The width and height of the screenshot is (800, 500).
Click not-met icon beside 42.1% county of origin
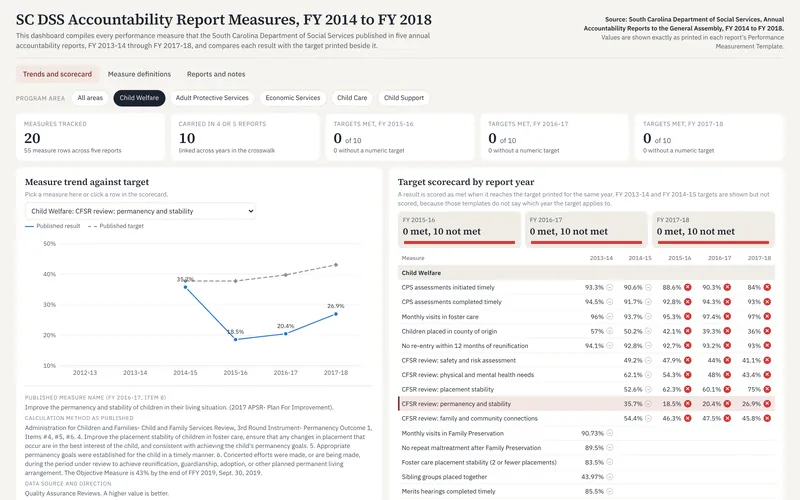[x=688, y=331]
